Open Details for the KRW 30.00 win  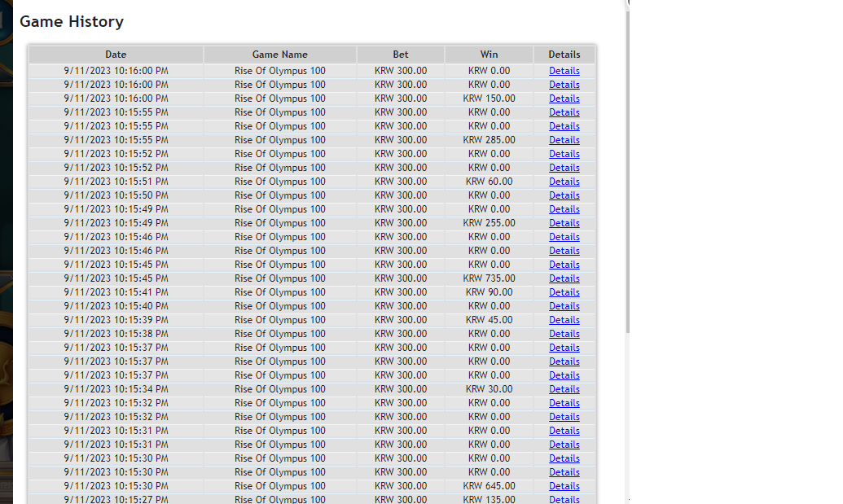point(564,389)
